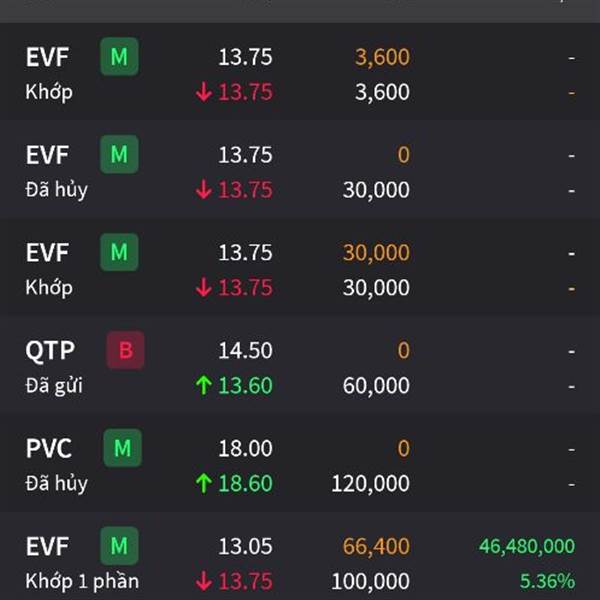Screen dimensions: 600x600
Task: Tap the 5.36% profit percentage
Action: click(x=547, y=581)
